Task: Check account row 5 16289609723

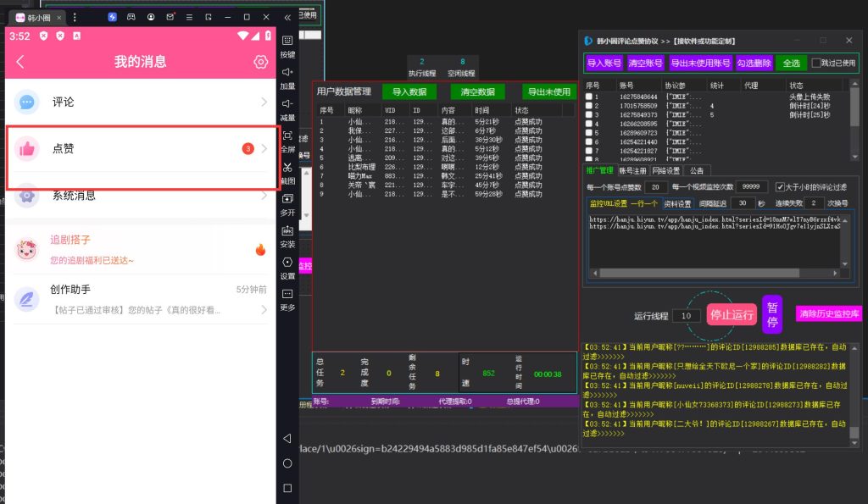Action: click(588, 133)
